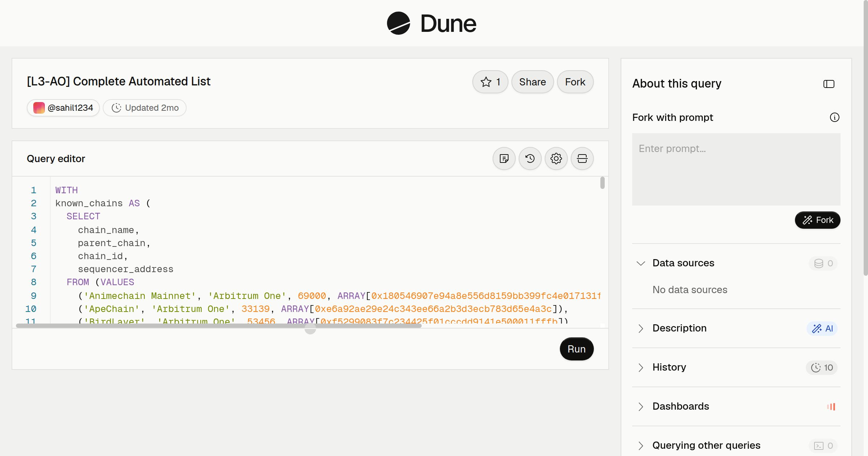
Task: Click the History count 10 badge
Action: (822, 367)
